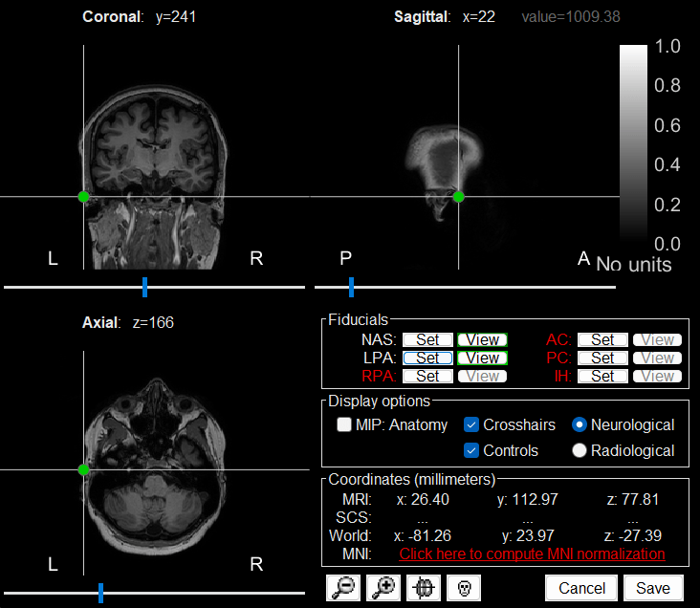
Task: Click the crosshair coordinates view icon
Action: pyautogui.click(x=423, y=588)
